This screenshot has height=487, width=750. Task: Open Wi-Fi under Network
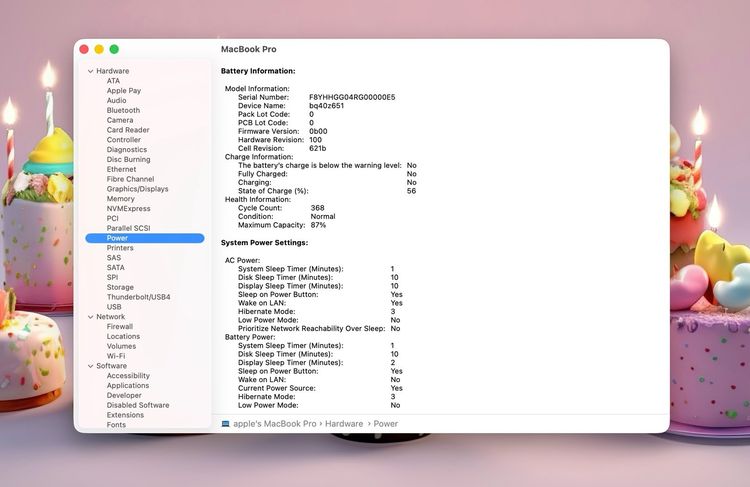pyautogui.click(x=116, y=356)
